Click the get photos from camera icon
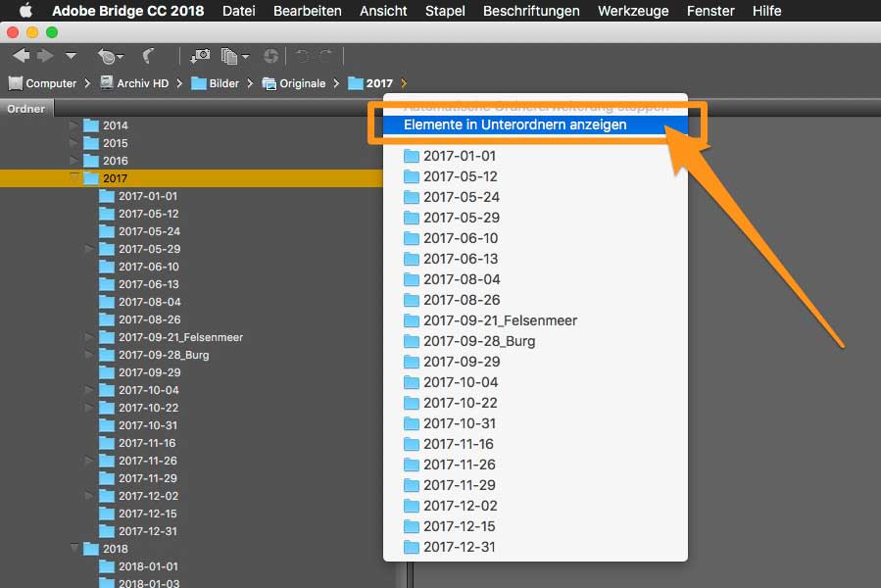The image size is (881, 588). [200, 56]
